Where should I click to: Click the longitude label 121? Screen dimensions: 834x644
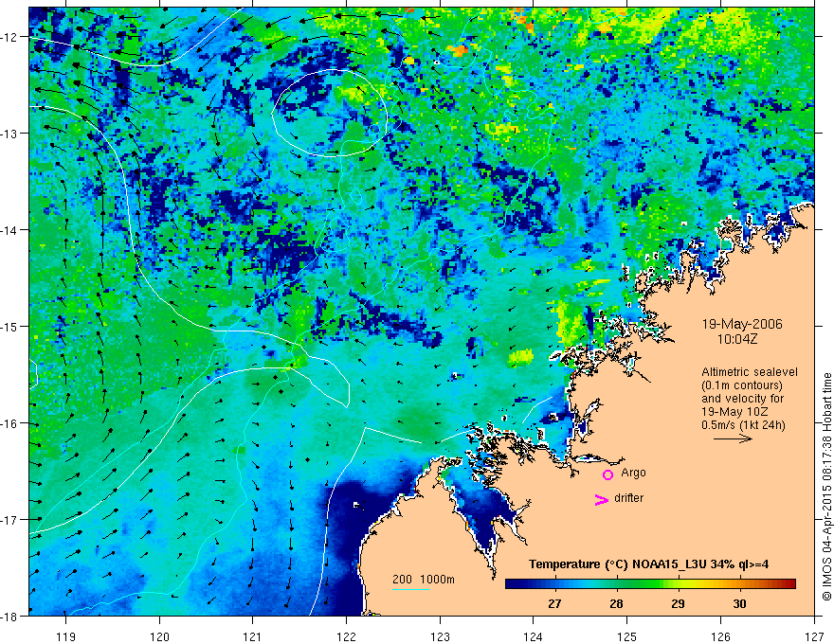(253, 636)
